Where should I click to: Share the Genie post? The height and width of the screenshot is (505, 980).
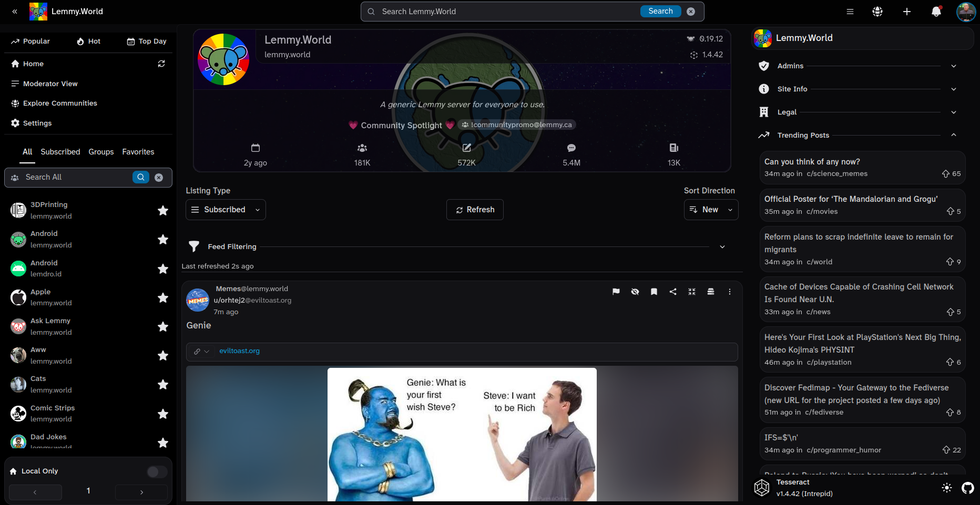(673, 292)
